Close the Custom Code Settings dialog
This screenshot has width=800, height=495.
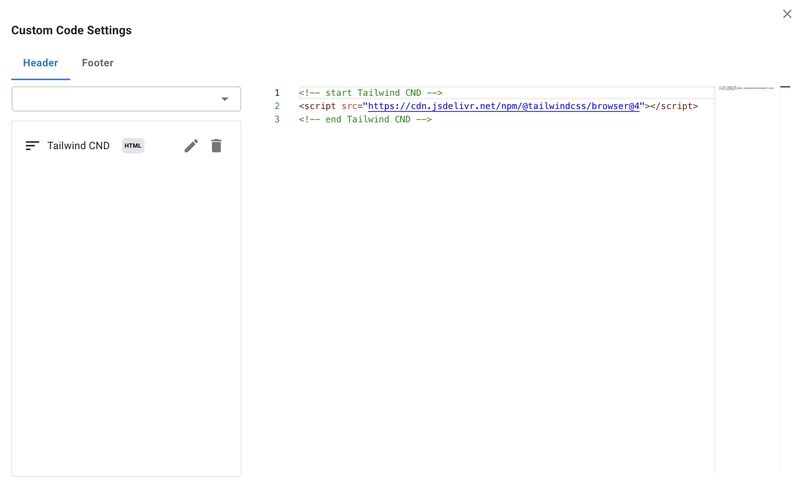coord(787,14)
